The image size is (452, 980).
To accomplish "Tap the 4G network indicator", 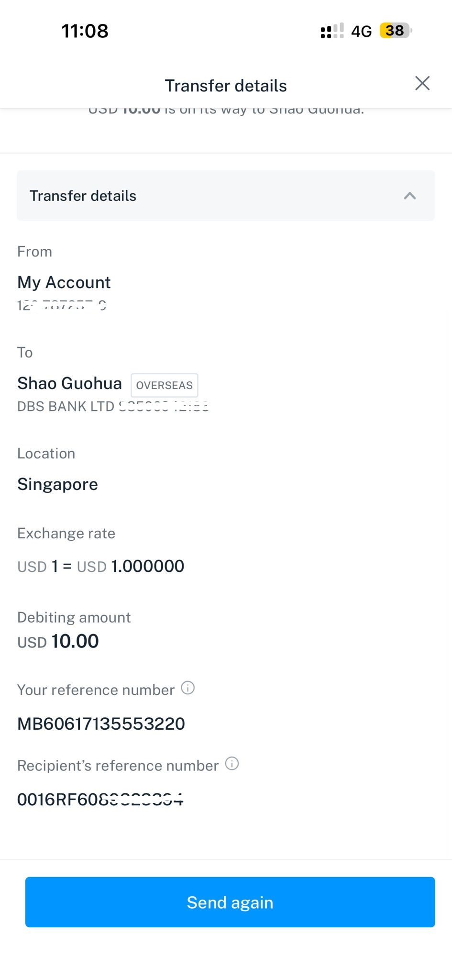I will click(361, 32).
